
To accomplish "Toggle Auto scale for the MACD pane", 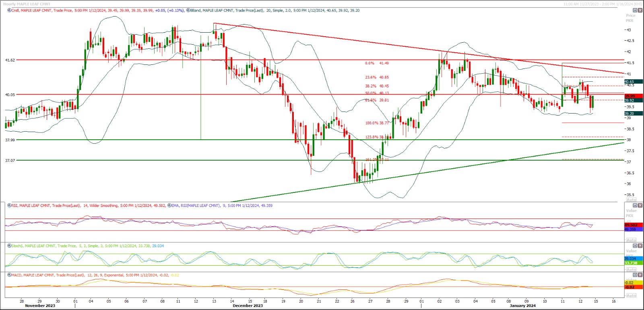I will pyautogui.click(x=632, y=296).
